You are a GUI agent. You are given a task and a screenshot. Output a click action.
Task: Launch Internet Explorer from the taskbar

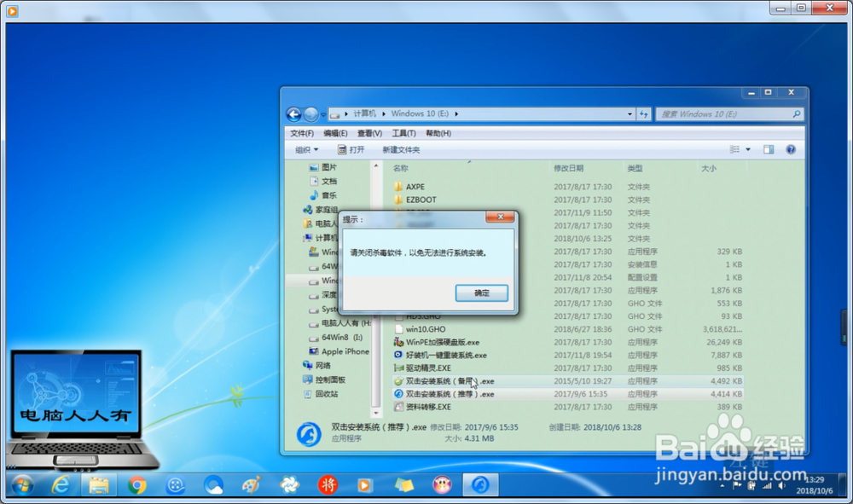60,485
